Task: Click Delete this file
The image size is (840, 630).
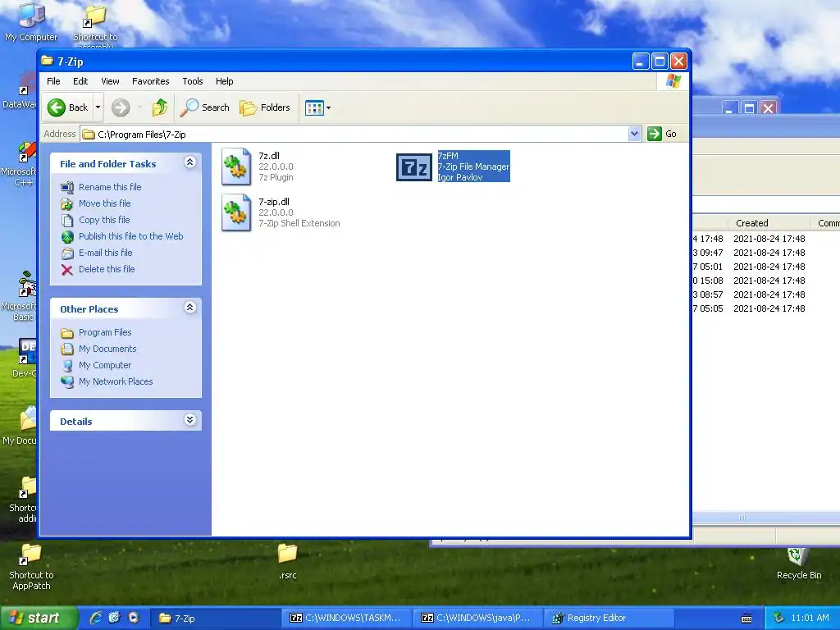Action: coord(107,269)
